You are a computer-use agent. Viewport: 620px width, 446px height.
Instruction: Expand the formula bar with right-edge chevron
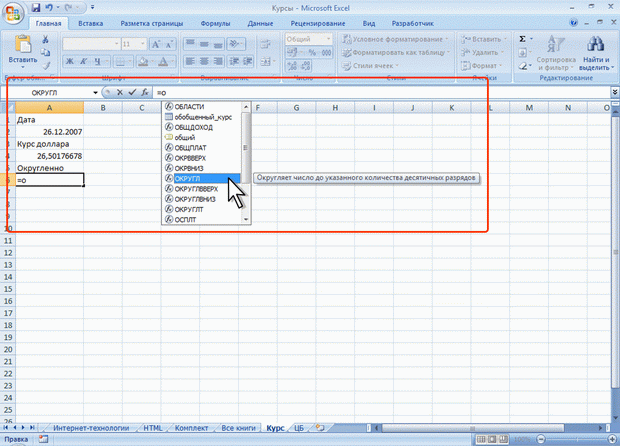point(612,92)
